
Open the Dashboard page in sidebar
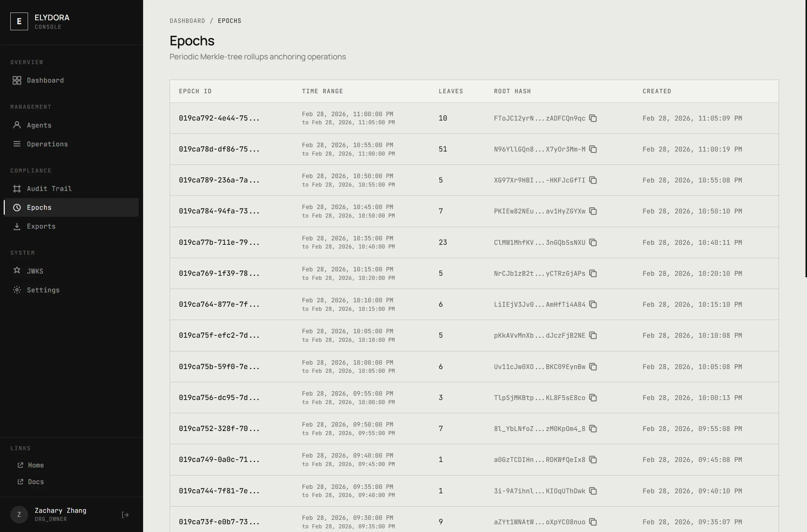(x=45, y=80)
